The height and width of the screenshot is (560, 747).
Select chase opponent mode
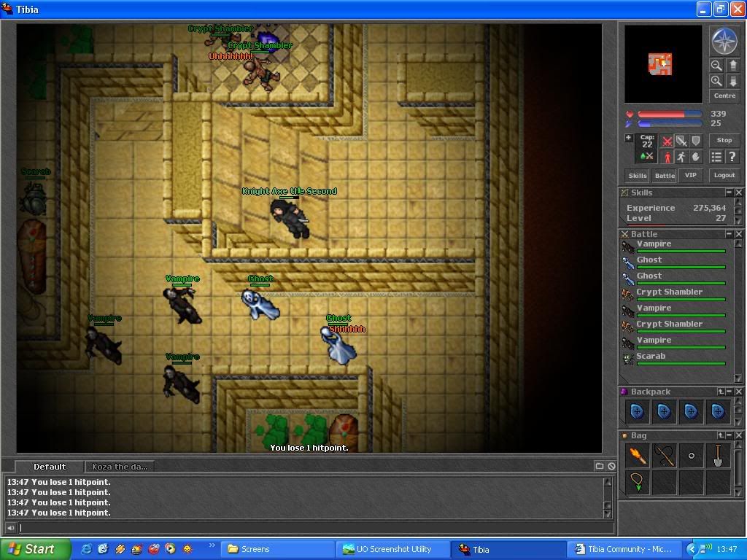(681, 156)
